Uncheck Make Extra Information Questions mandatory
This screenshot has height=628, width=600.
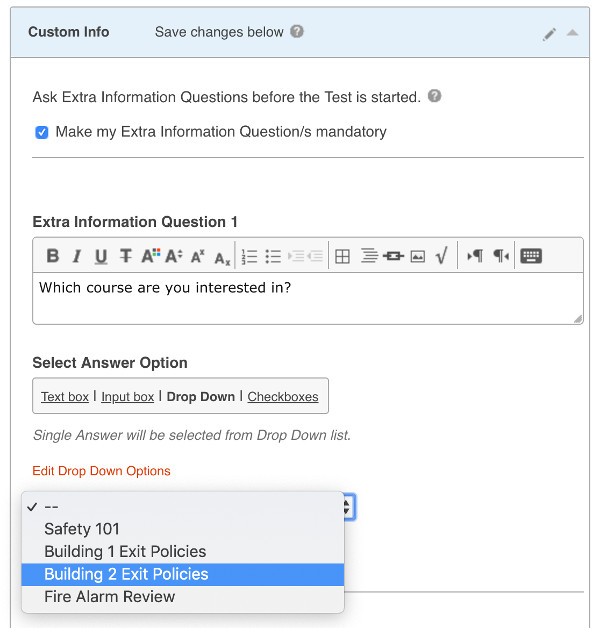coord(42,132)
